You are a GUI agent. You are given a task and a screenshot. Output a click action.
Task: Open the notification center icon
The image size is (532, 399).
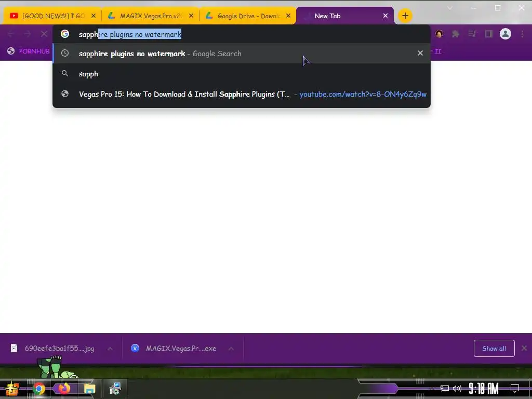click(515, 389)
